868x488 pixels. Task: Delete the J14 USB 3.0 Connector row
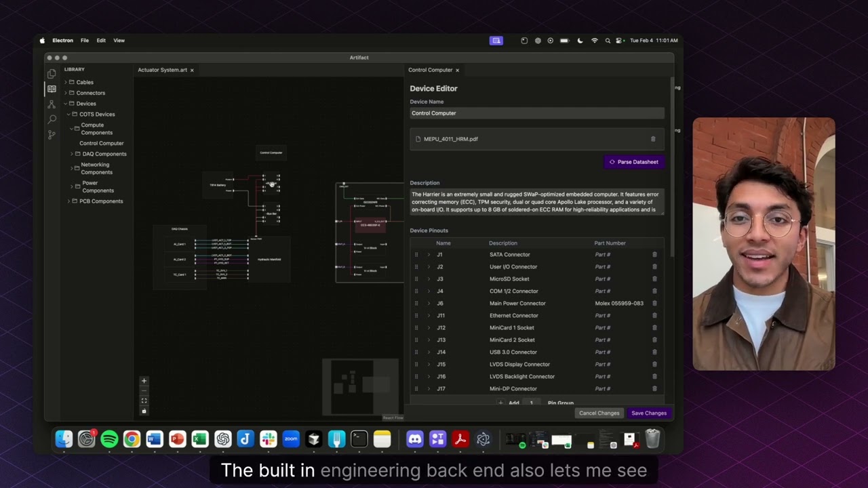[654, 352]
